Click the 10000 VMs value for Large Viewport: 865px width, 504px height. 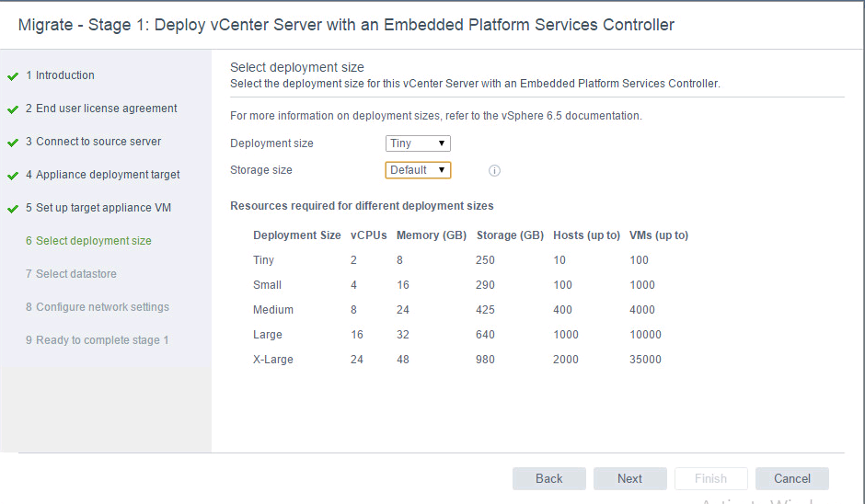[x=645, y=334]
